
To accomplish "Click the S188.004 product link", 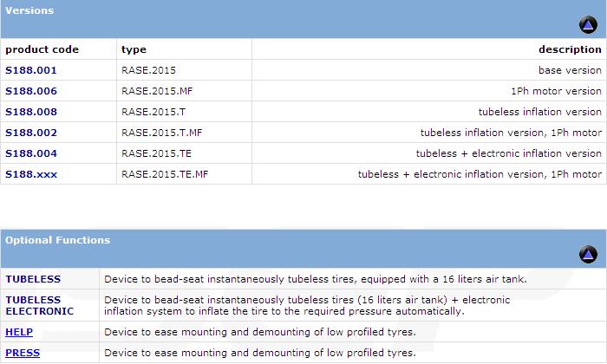I will [31, 153].
